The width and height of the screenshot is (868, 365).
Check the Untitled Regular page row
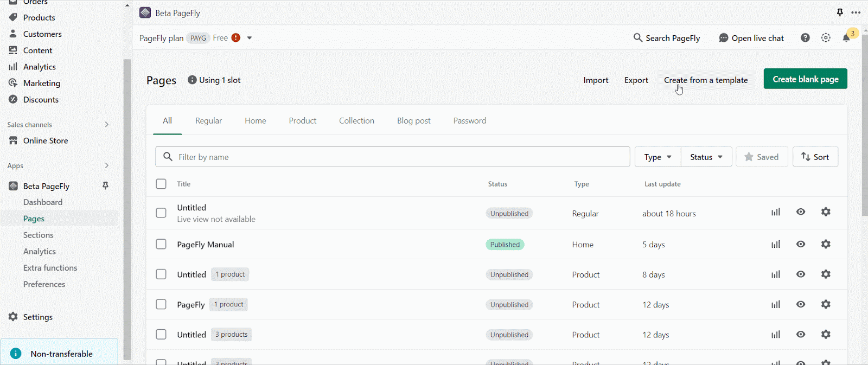[x=161, y=213]
